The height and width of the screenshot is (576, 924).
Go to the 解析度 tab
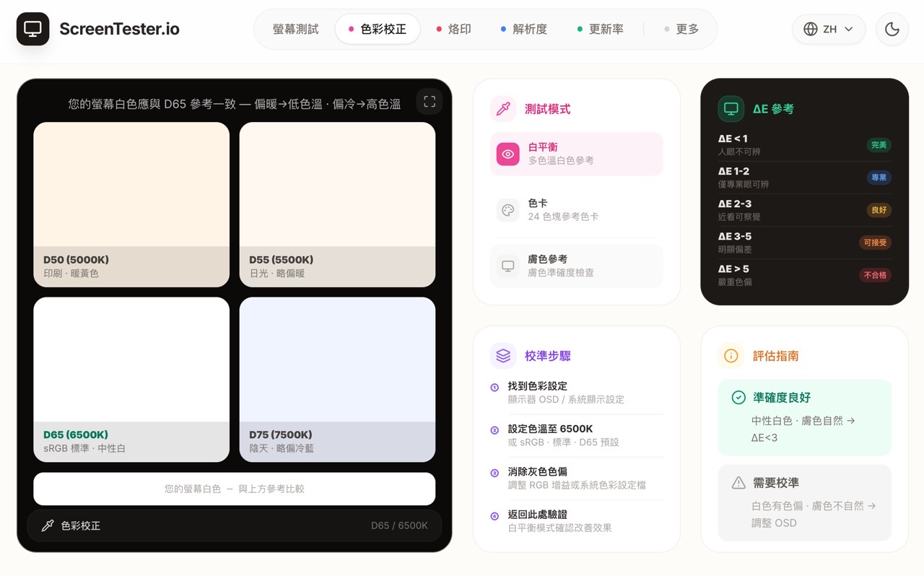(x=524, y=29)
